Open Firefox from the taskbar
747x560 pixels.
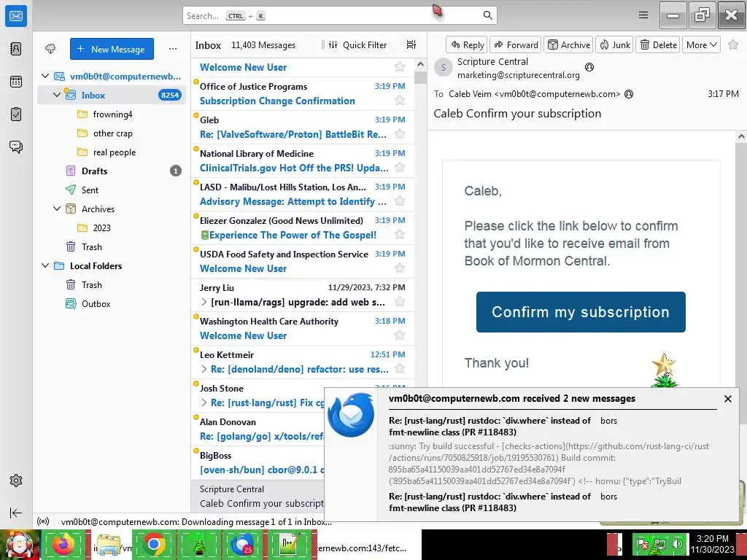tap(64, 544)
